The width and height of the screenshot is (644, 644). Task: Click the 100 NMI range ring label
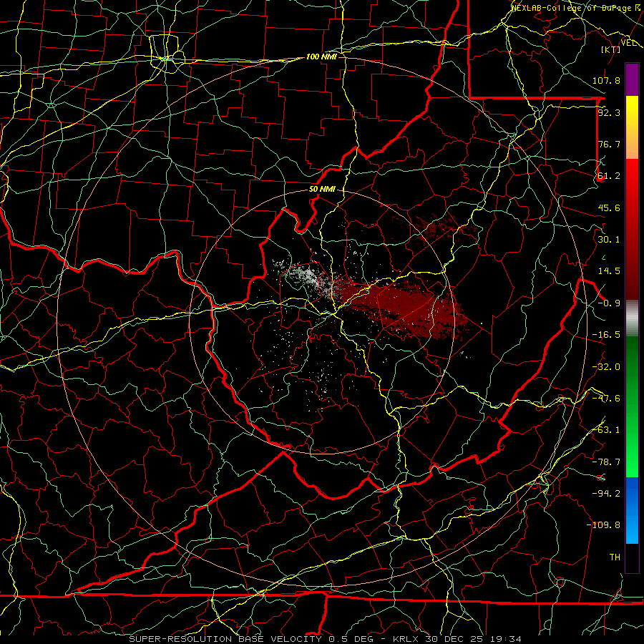coord(321,57)
